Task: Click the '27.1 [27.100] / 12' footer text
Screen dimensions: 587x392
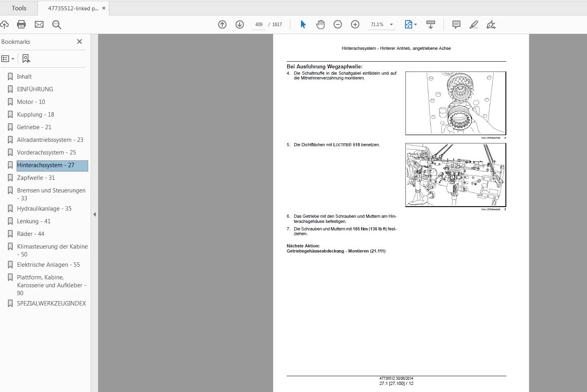Action: point(396,383)
